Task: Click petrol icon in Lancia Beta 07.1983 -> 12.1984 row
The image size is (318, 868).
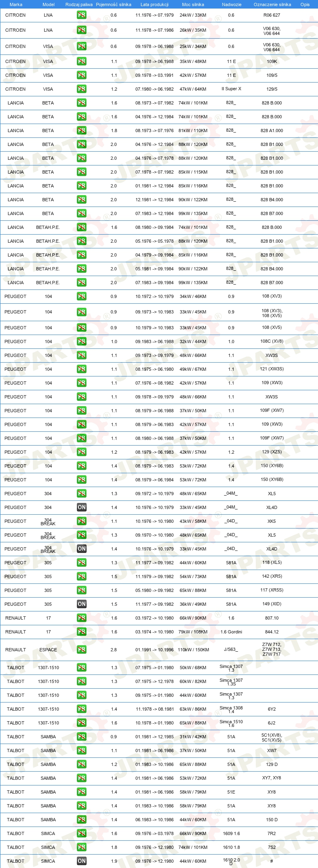Action: pos(81,213)
